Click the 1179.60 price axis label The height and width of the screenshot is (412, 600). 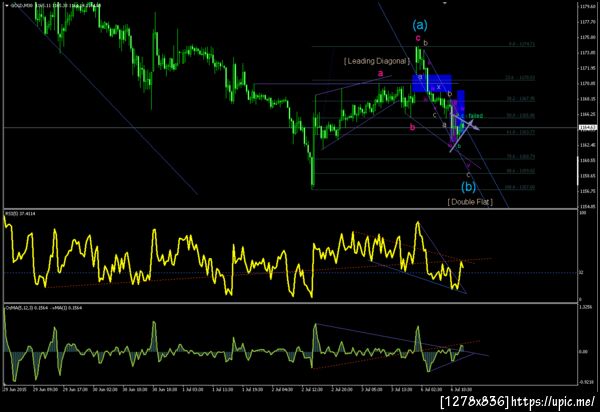(587, 7)
